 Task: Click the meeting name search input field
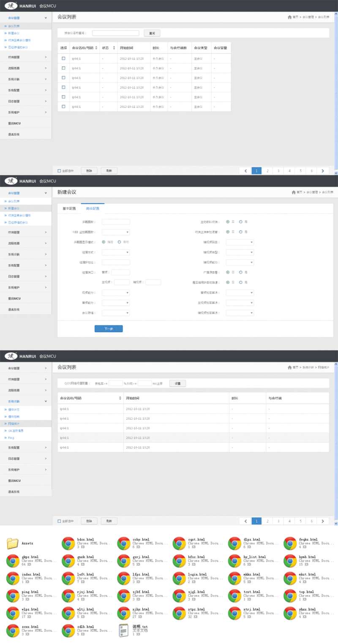click(115, 33)
